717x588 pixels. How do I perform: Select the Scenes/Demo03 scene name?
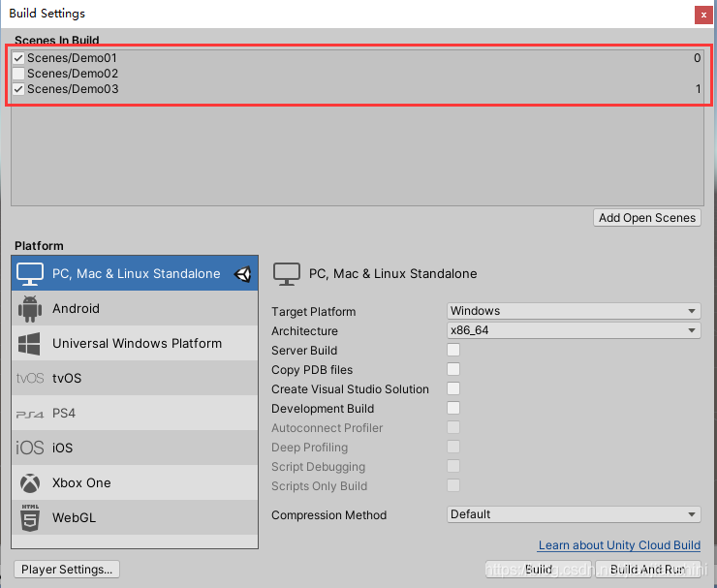[x=73, y=89]
